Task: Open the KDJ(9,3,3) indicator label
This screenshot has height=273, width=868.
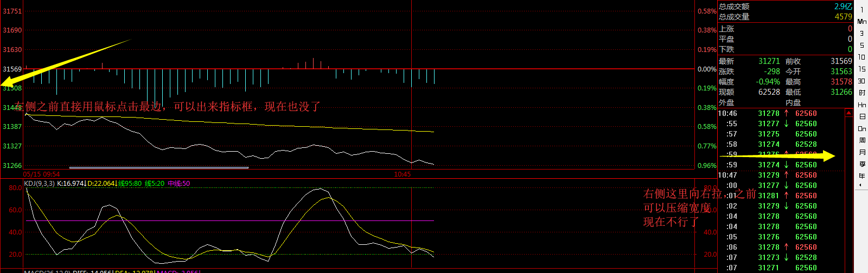Action: coord(40,184)
